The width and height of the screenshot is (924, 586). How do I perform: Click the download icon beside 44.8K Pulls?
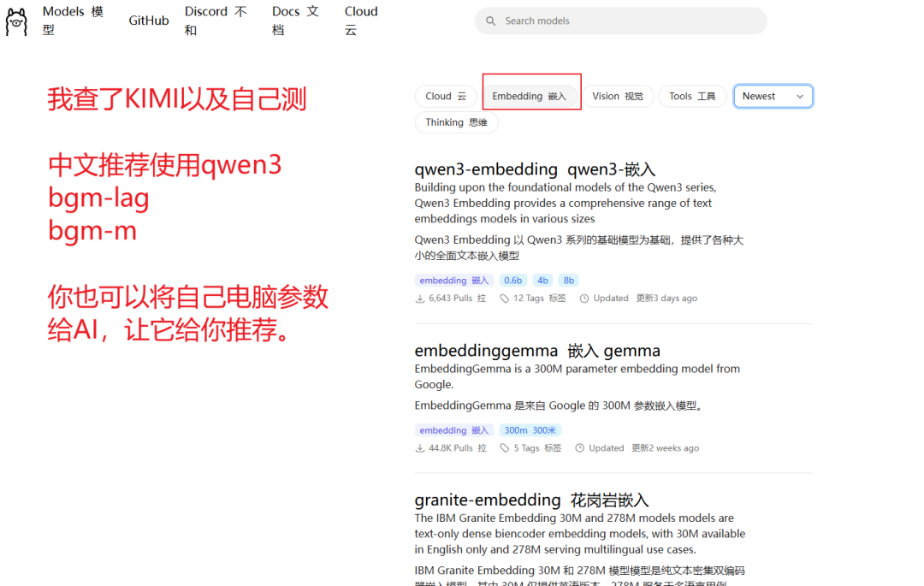tap(419, 448)
